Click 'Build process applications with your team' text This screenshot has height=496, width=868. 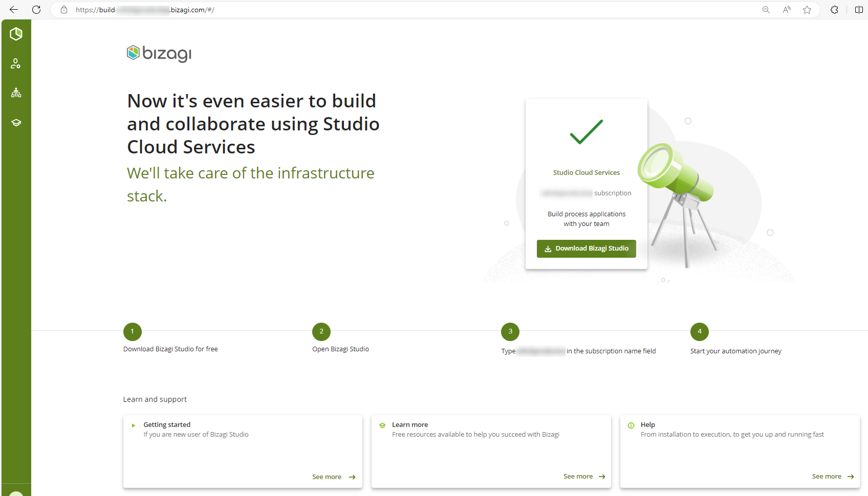(x=587, y=219)
